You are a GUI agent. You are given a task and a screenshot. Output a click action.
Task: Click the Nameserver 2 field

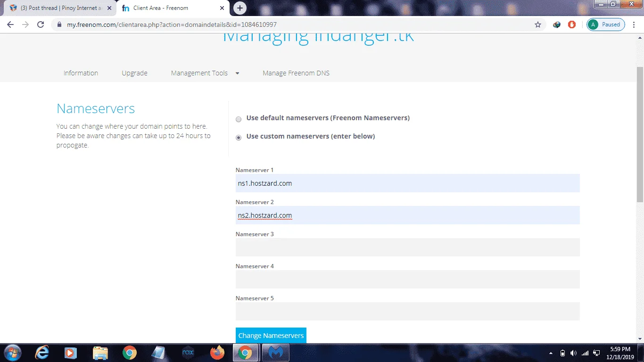tap(407, 215)
